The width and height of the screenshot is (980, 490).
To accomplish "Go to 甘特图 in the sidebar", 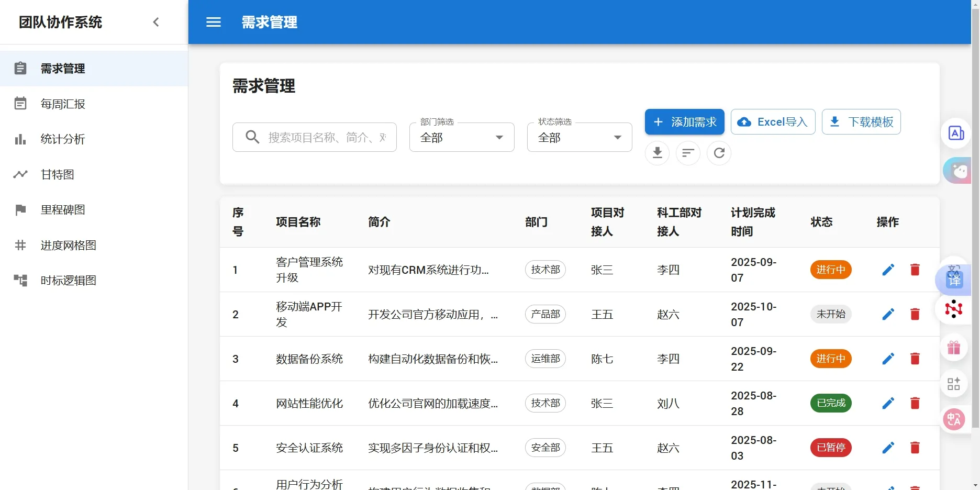I will 58,174.
